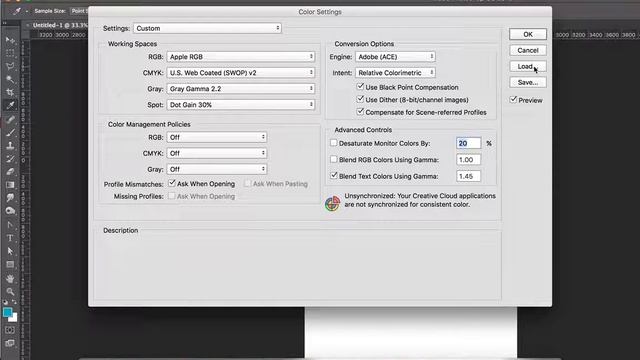Screen dimensions: 640x360
Task: Select the Zoom tool
Action: 10,291
